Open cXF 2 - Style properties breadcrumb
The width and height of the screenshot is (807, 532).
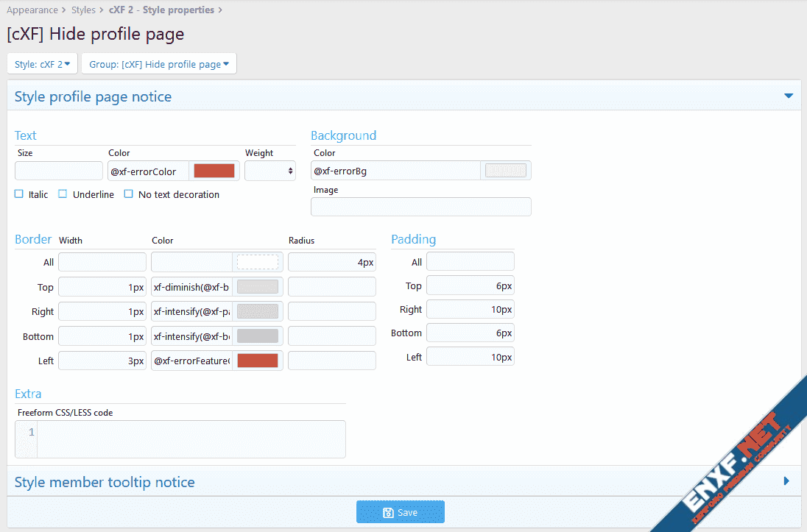tap(161, 10)
